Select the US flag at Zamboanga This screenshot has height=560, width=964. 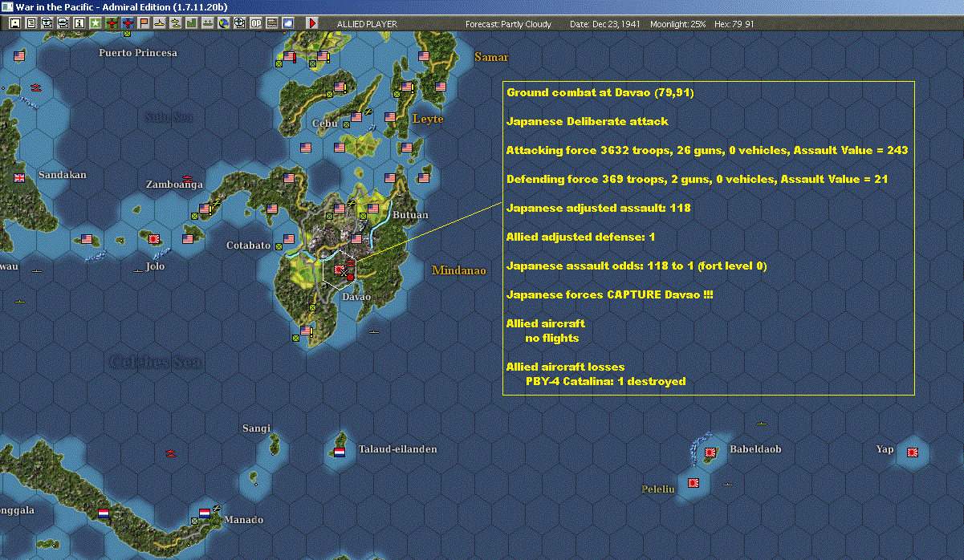pyautogui.click(x=205, y=209)
